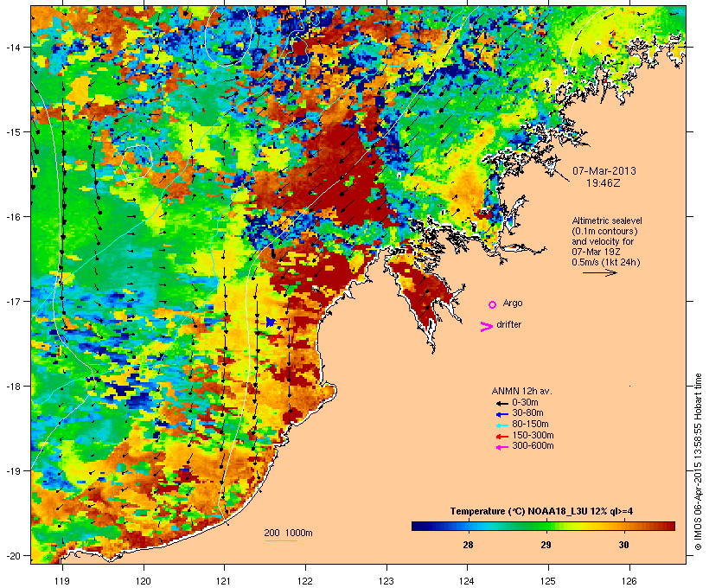
Task: Click the '200 1000m' contour label
Action: 288,533
